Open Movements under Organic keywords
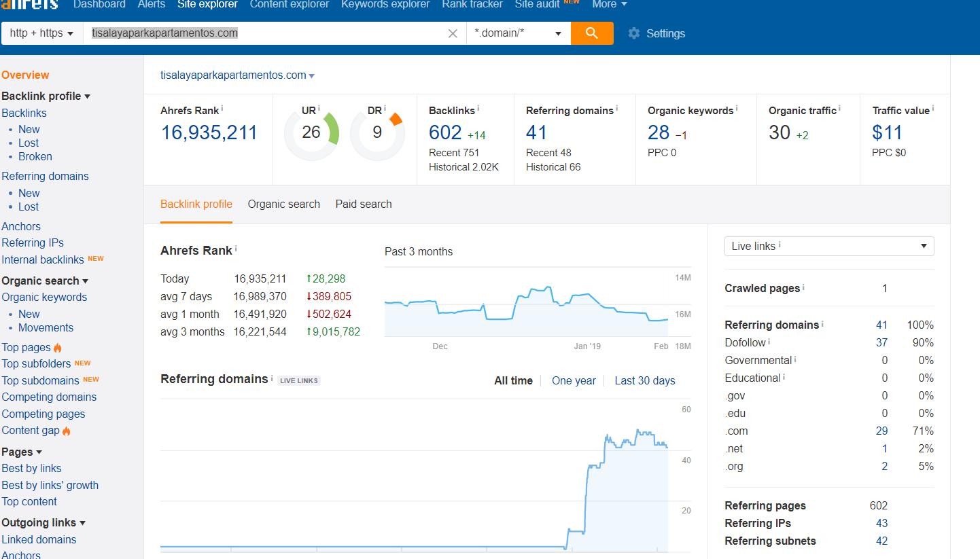The height and width of the screenshot is (559, 980). click(x=46, y=327)
